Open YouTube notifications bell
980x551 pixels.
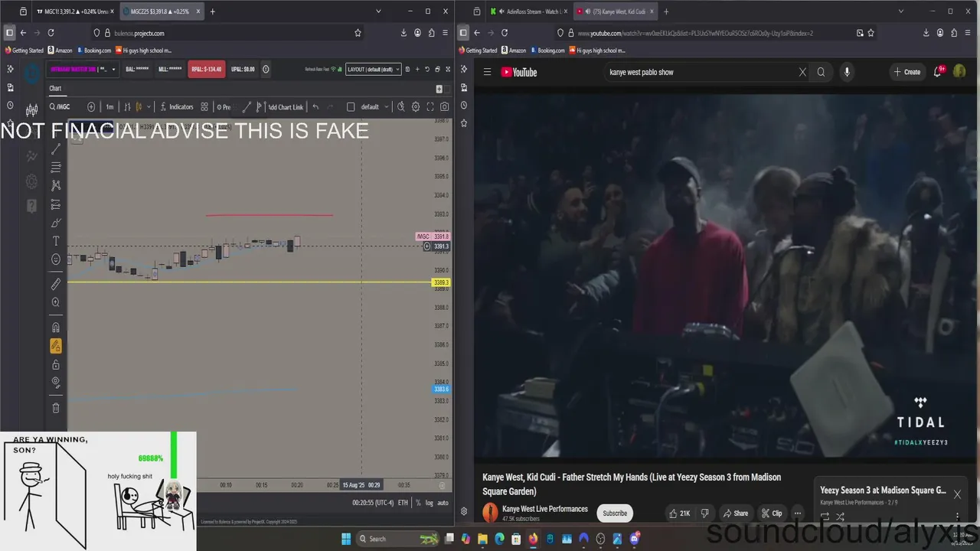click(x=939, y=72)
